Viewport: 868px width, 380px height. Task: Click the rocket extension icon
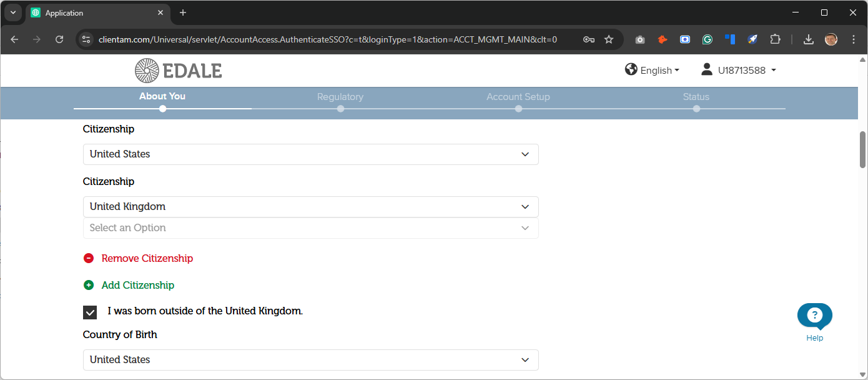pos(752,39)
